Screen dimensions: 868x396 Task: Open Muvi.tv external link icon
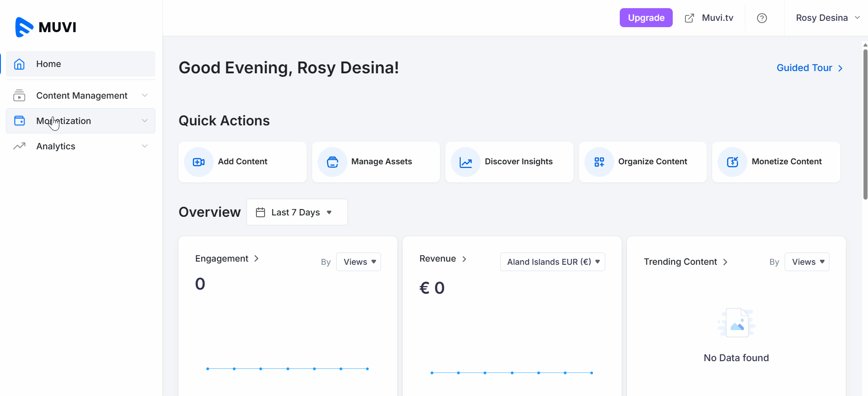689,18
